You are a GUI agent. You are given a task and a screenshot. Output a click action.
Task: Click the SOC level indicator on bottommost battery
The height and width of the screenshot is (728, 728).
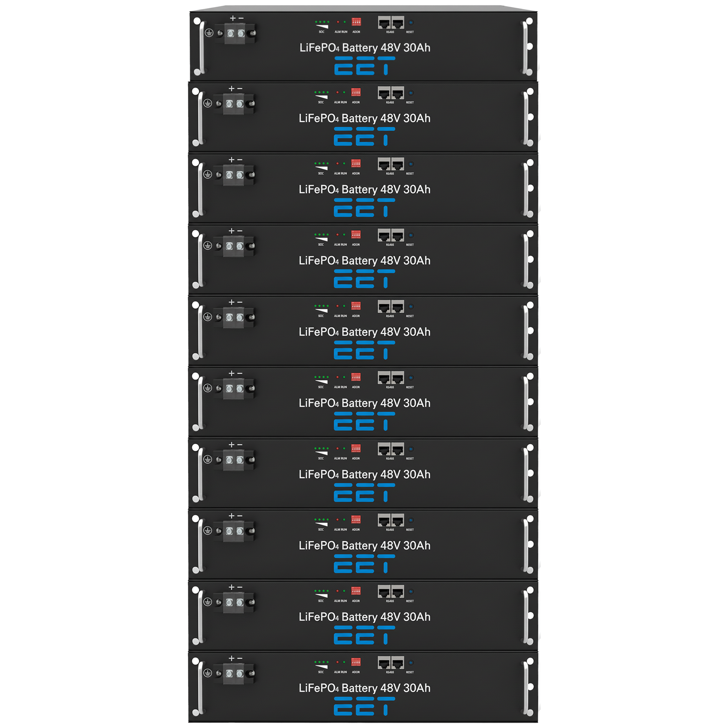[321, 664]
